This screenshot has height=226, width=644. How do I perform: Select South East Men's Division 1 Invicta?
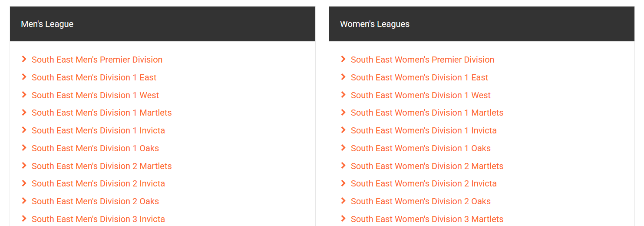point(98,130)
